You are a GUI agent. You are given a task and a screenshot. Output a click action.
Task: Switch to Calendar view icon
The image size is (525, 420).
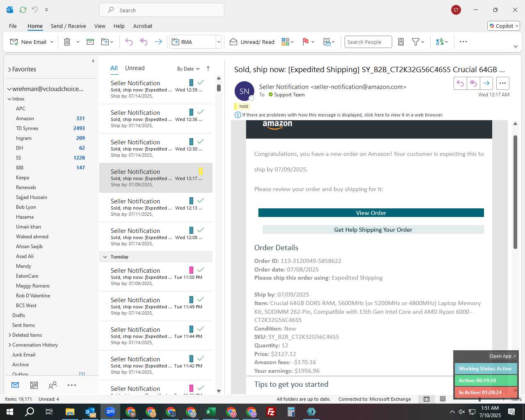[34, 385]
